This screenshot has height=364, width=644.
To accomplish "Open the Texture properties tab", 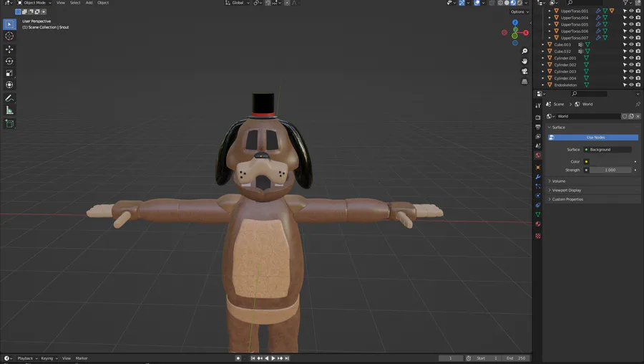I will (538, 236).
